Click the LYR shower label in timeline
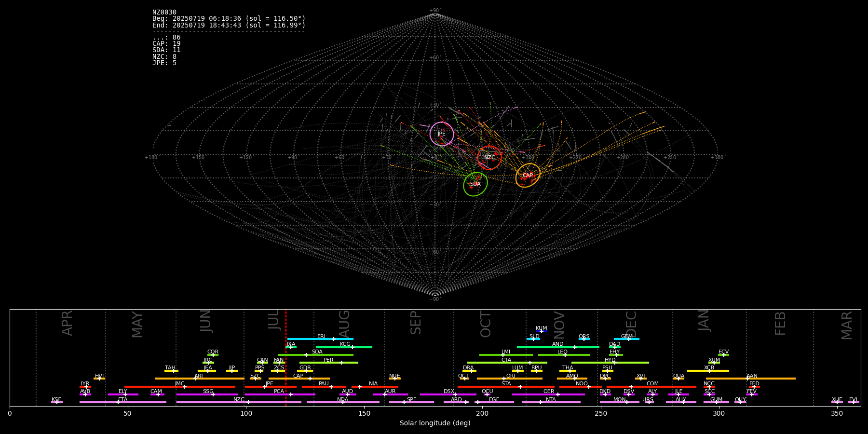Viewport: 868px width, 434px height. pos(85,384)
